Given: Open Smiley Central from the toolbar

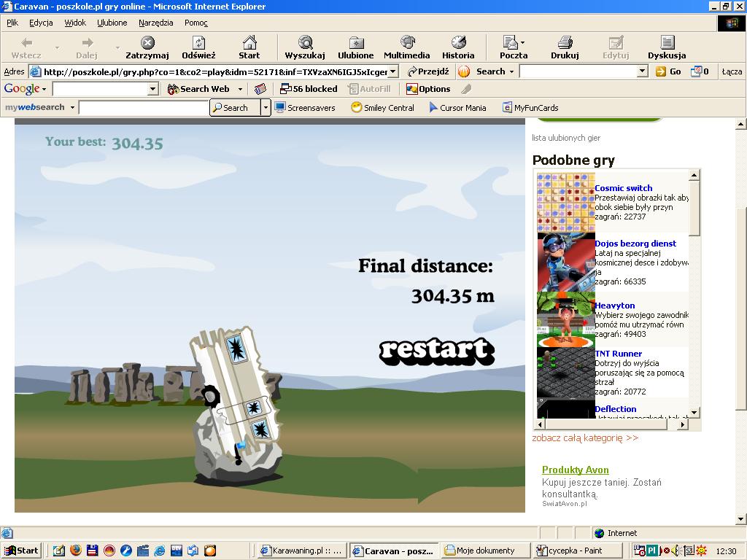Looking at the screenshot, I should coord(382,108).
